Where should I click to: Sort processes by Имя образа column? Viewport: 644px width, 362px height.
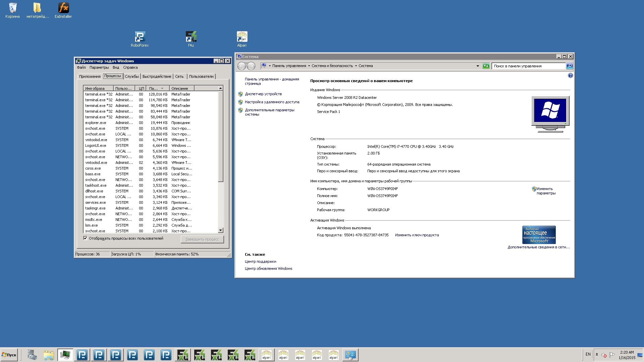coord(98,88)
